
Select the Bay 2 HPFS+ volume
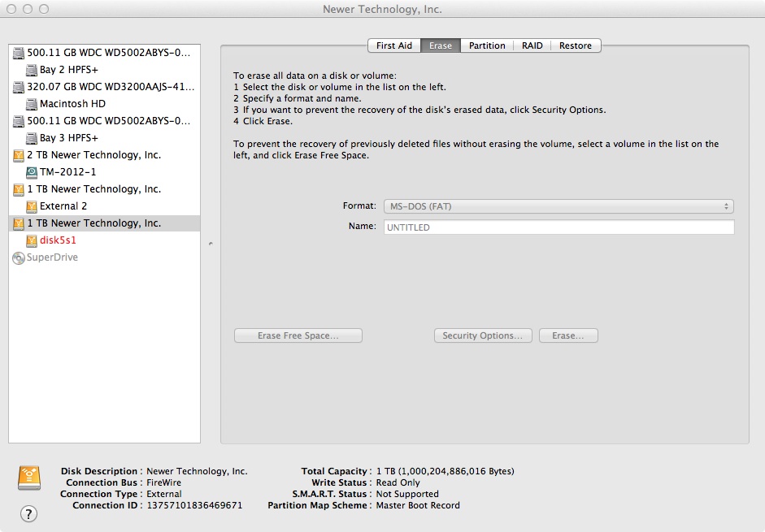104,70
